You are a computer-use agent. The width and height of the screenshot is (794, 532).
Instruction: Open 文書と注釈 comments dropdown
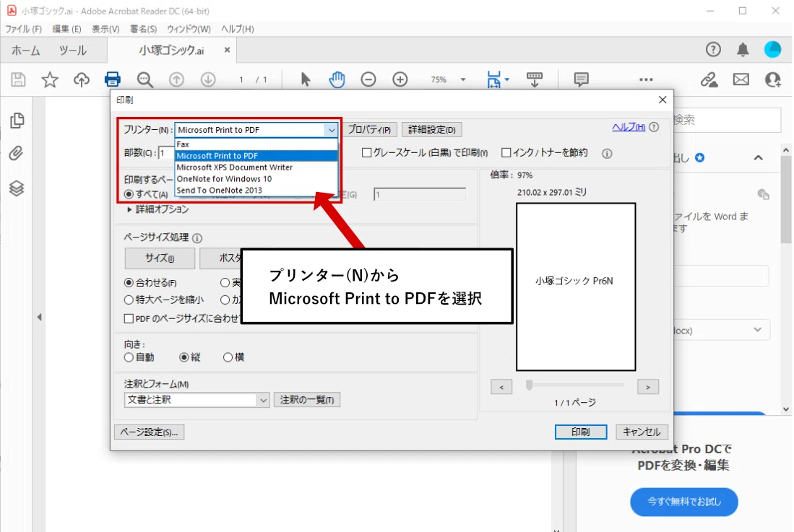point(197,399)
